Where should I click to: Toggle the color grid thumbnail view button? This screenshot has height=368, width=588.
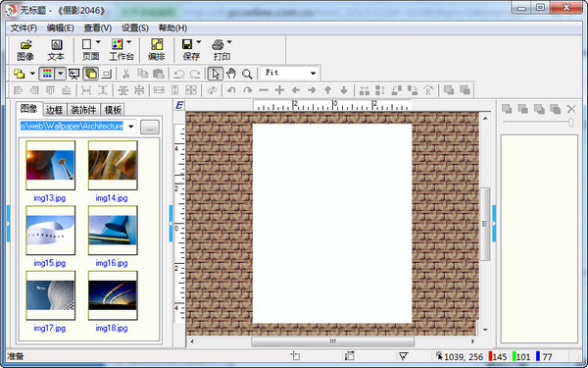(x=47, y=74)
